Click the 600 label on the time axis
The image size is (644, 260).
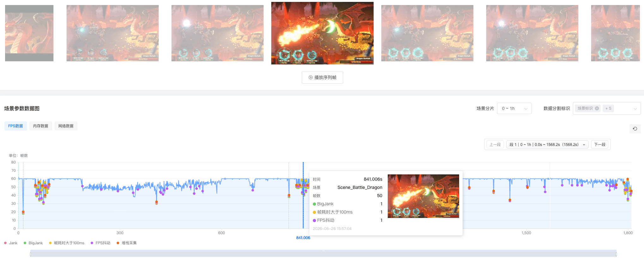point(222,233)
